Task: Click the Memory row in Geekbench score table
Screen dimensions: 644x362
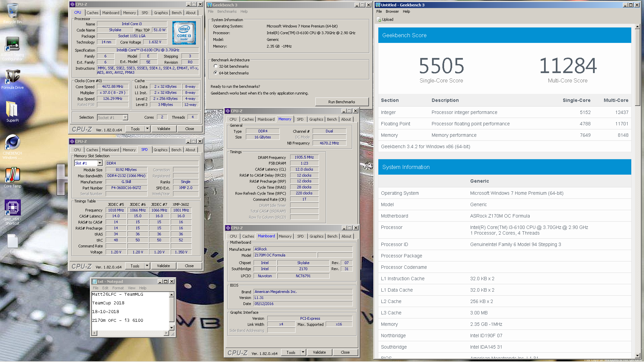Action: pyautogui.click(x=504, y=135)
